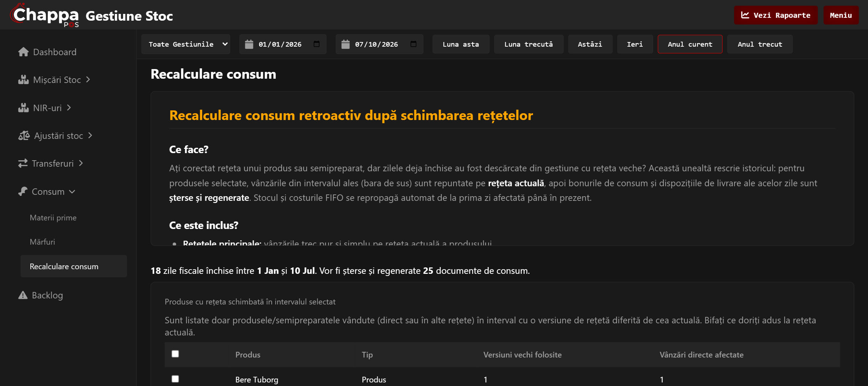The image size is (868, 386).
Task: Click calendar icon beside 01/01/2026 start date
Action: [249, 44]
